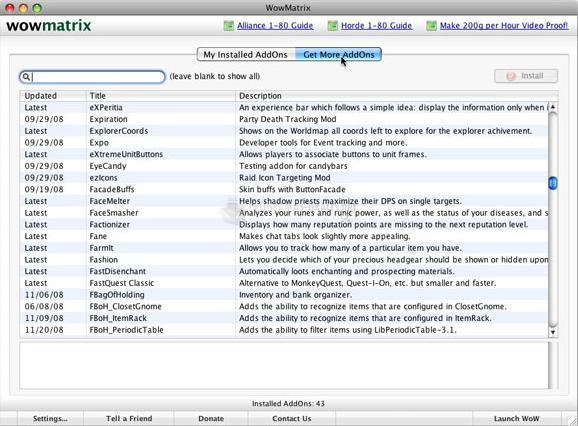Open Settings... button at bottom
Screen dimensions: 578x426
point(50,419)
